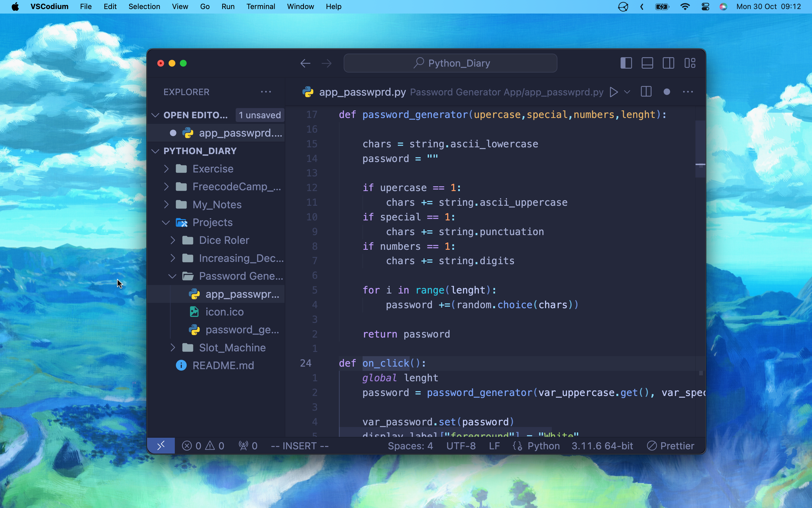Open password_ge Python file
Image resolution: width=812 pixels, height=508 pixels.
[x=216, y=330]
